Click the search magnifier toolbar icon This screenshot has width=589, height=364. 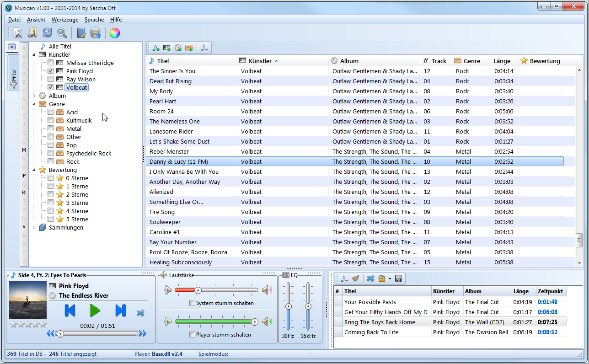pyautogui.click(x=62, y=33)
